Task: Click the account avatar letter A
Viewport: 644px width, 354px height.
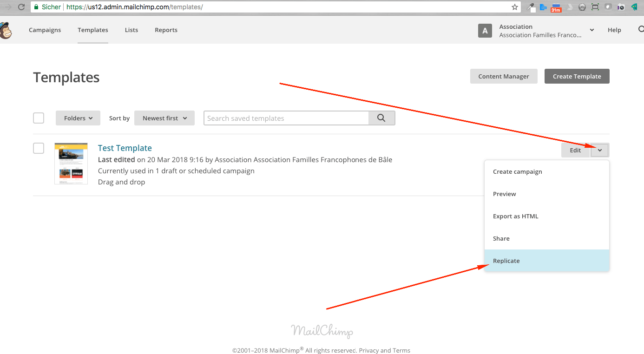Action: pyautogui.click(x=485, y=31)
